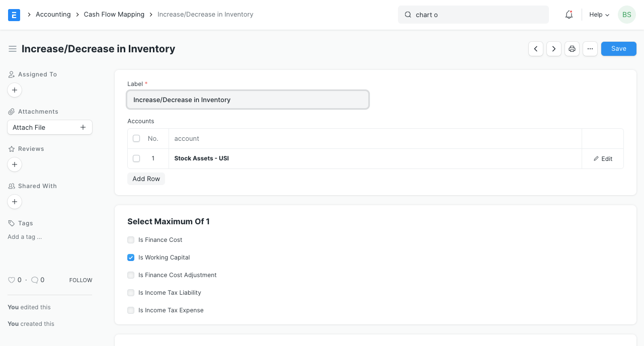Select the Stock Assets row checkbox
Viewport: 644px width, 346px height.
pyautogui.click(x=136, y=158)
